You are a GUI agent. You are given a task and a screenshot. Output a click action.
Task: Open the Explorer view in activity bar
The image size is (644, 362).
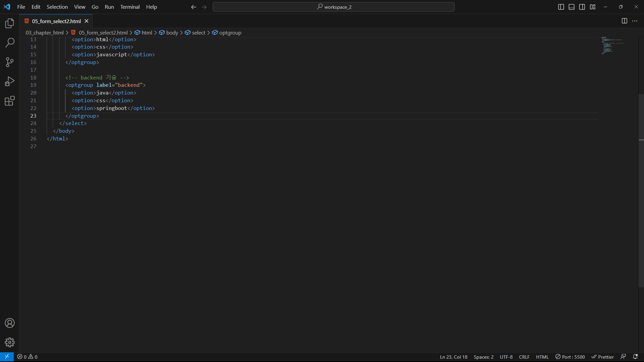[10, 23]
